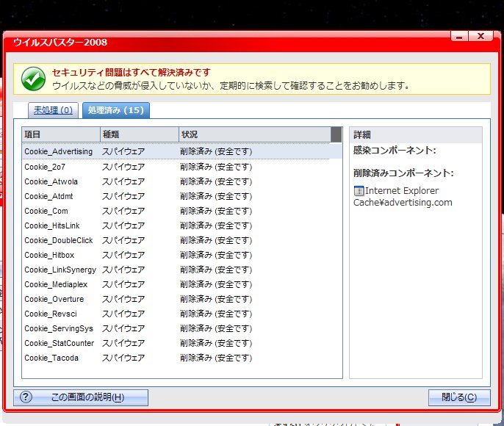Viewport: 504px width, 426px height.
Task: Select the Cookie_Atwola entry
Action: tap(181, 181)
